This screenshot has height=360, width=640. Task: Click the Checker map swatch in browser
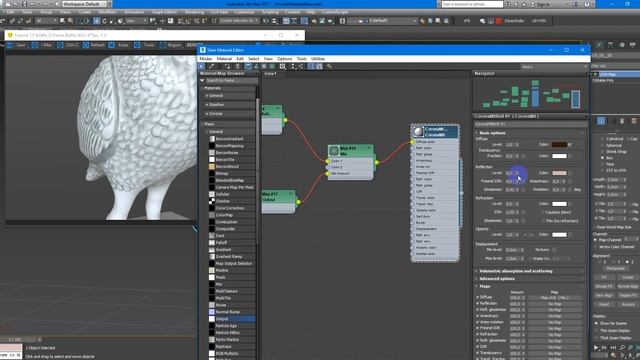212,201
